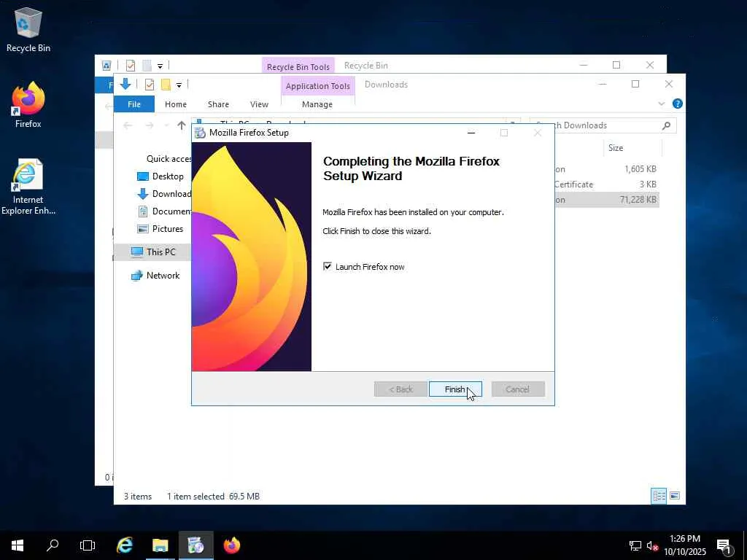
Task: Click the network status tray icon
Action: click(x=635, y=545)
